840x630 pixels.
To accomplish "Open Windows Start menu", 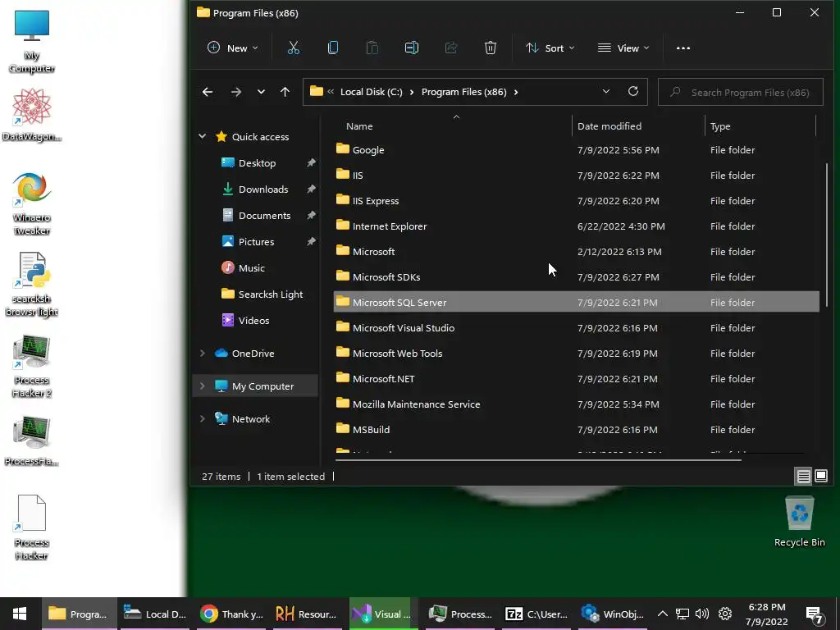I will [x=20, y=614].
